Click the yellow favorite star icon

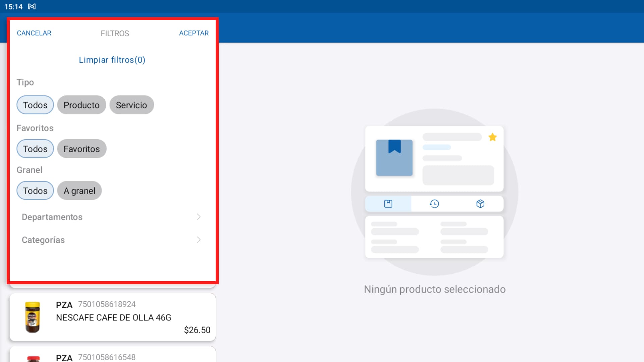click(x=493, y=137)
